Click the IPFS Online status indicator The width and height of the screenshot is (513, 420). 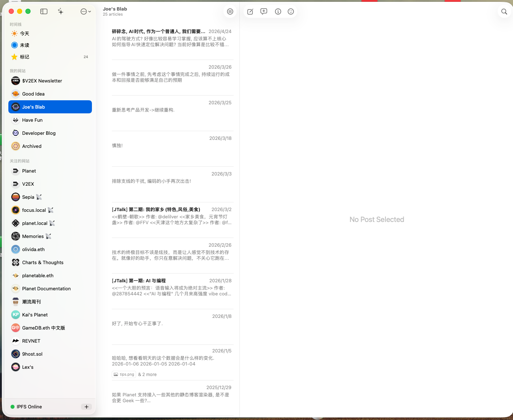(26, 407)
